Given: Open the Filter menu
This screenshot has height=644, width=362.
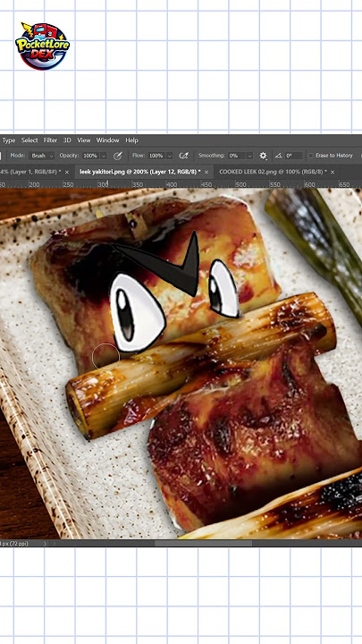Looking at the screenshot, I should pos(50,140).
